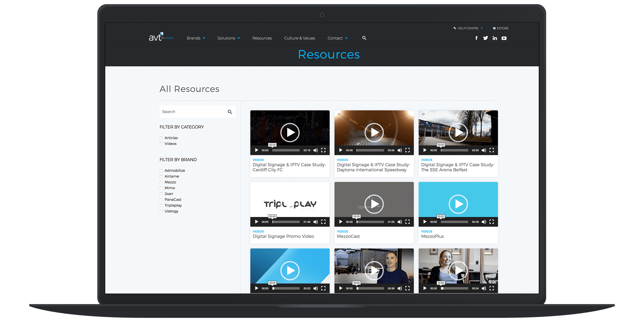Tick the Articles category checkbox
The width and height of the screenshot is (644, 322).
point(161,138)
